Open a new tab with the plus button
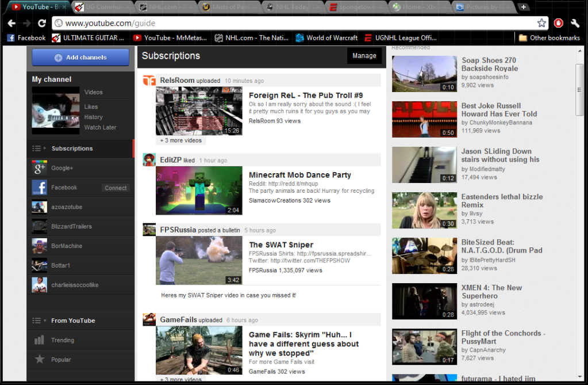This screenshot has width=588, height=385. 524,7
